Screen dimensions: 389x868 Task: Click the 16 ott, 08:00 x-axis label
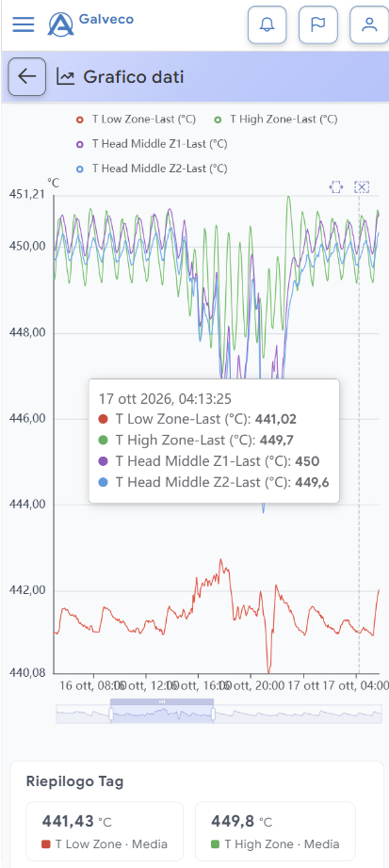pyautogui.click(x=91, y=686)
